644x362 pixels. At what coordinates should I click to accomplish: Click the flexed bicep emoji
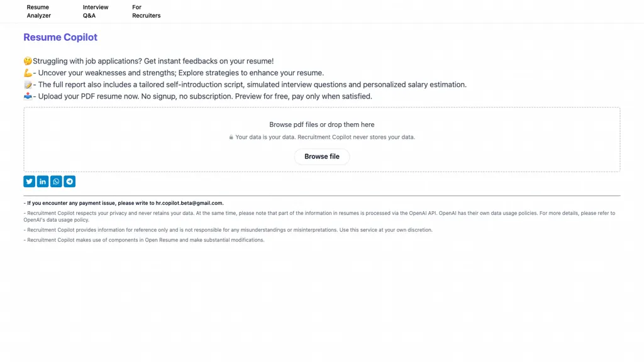[x=28, y=73]
